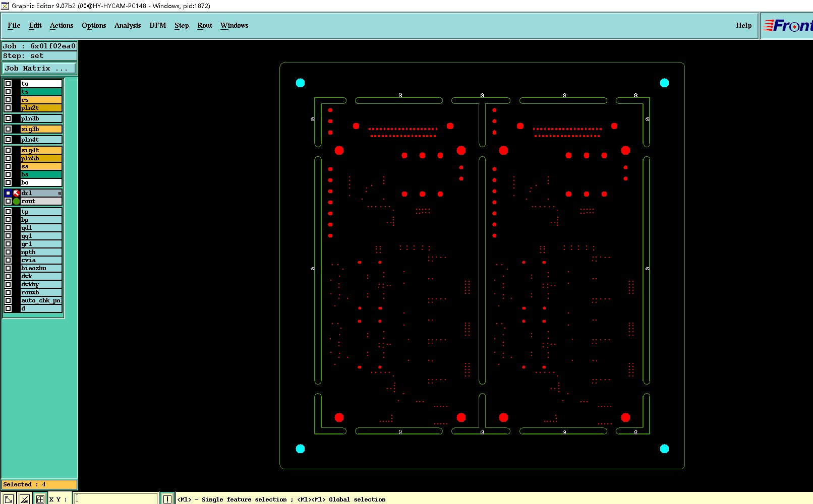813x504 pixels.
Task: Open the File menu
Action: pos(14,25)
